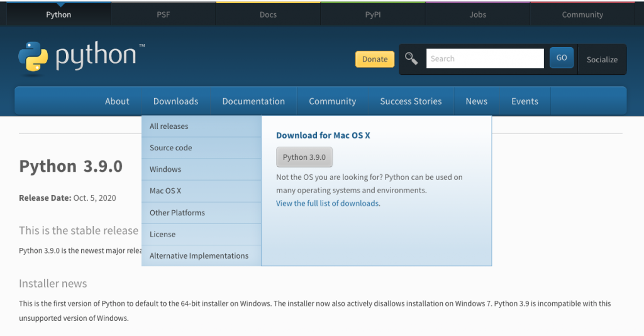644x336 pixels.
Task: Open Community in the main navigation bar
Action: [x=332, y=101]
